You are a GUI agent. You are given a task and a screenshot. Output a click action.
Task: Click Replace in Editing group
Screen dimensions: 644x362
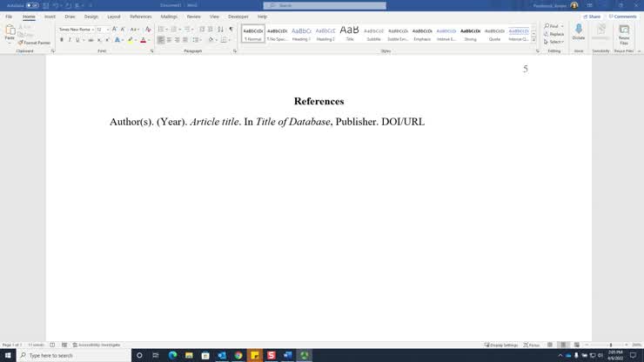[554, 34]
